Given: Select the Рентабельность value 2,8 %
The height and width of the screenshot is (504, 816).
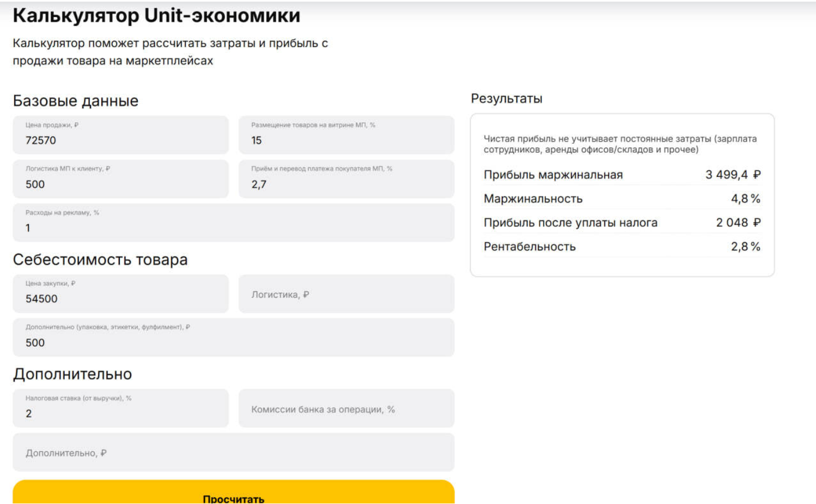Looking at the screenshot, I should coord(745,247).
